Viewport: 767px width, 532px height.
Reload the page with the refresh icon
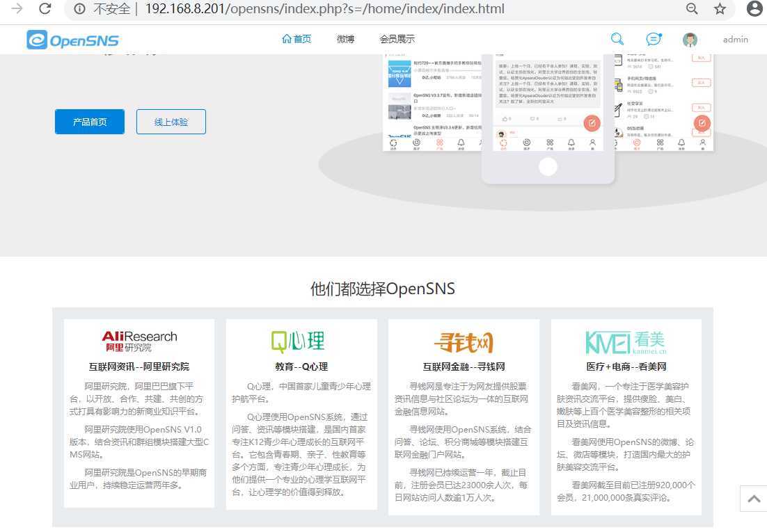pos(45,8)
